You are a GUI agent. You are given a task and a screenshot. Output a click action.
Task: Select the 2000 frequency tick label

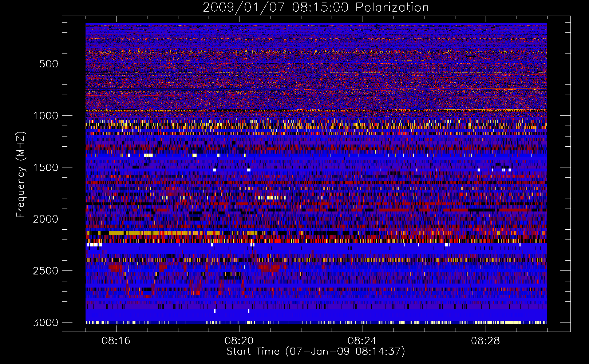point(46,219)
